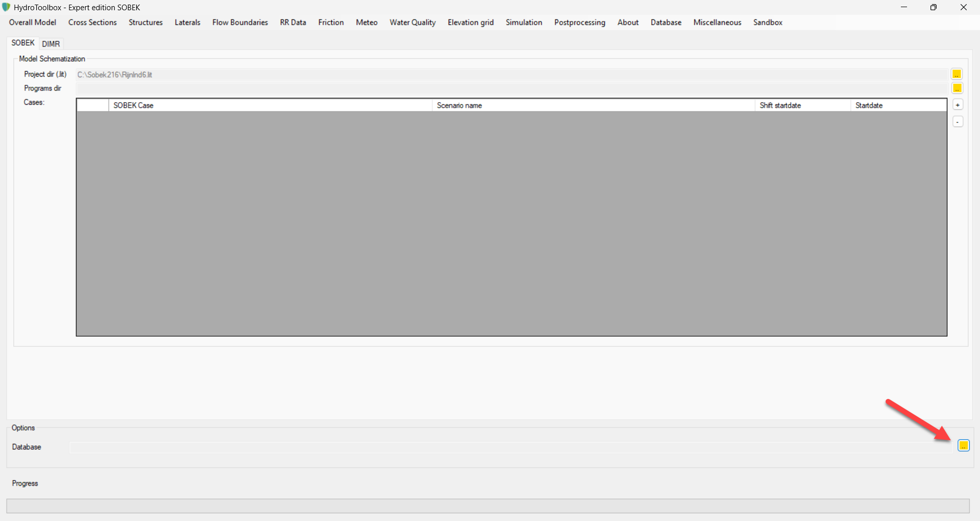
Task: Open the Overall Model menu
Action: (33, 22)
